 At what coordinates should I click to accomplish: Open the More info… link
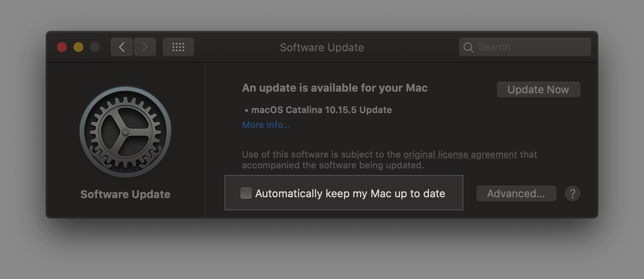coord(266,125)
